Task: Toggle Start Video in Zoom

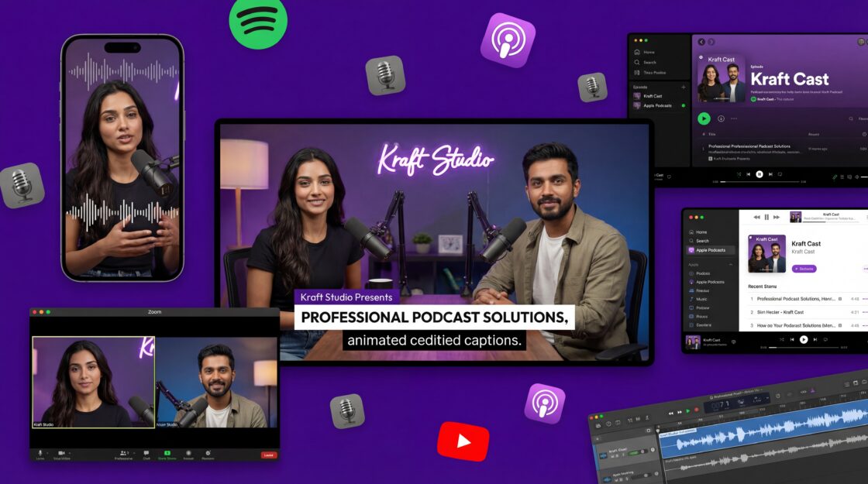Action: pos(62,454)
